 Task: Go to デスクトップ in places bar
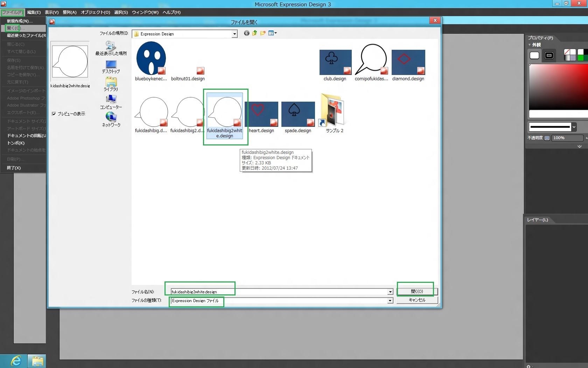[x=111, y=67]
